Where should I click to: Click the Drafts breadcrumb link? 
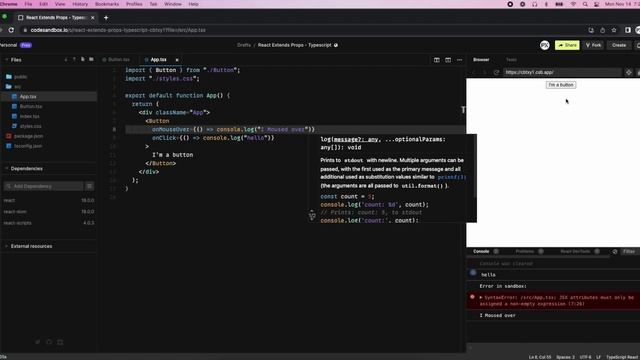(244, 45)
